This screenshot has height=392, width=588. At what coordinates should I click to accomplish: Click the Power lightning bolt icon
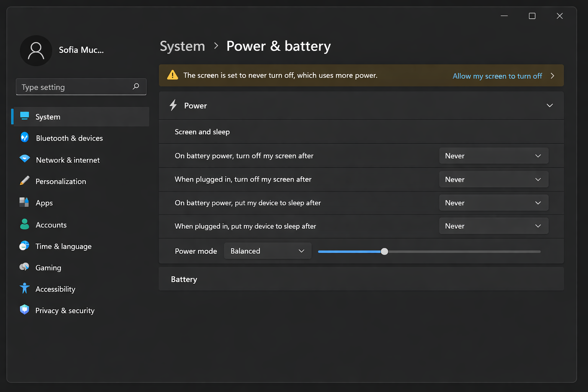[173, 105]
